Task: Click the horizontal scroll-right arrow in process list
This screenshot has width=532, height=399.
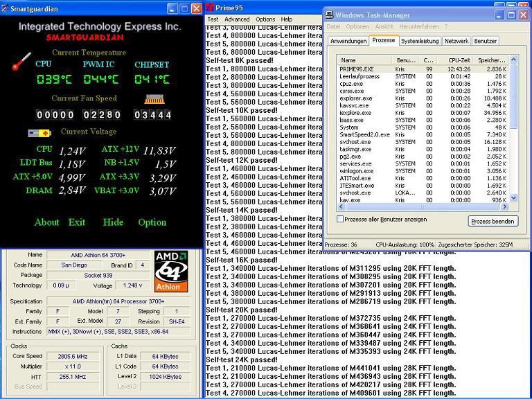Action: point(505,206)
